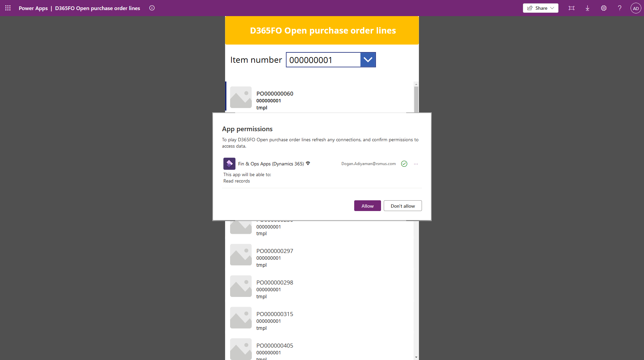
Task: Click the Dogan.Adiyaman@rsmus.com account text
Action: (368, 164)
